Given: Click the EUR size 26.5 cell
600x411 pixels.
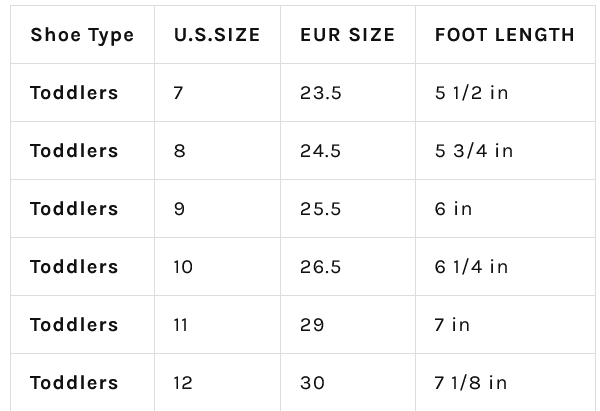Looking at the screenshot, I should coord(348,267).
